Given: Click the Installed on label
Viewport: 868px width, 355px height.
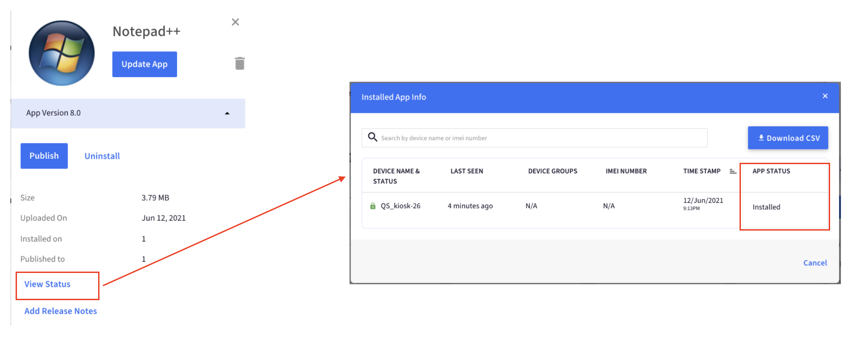Looking at the screenshot, I should click(x=41, y=239).
